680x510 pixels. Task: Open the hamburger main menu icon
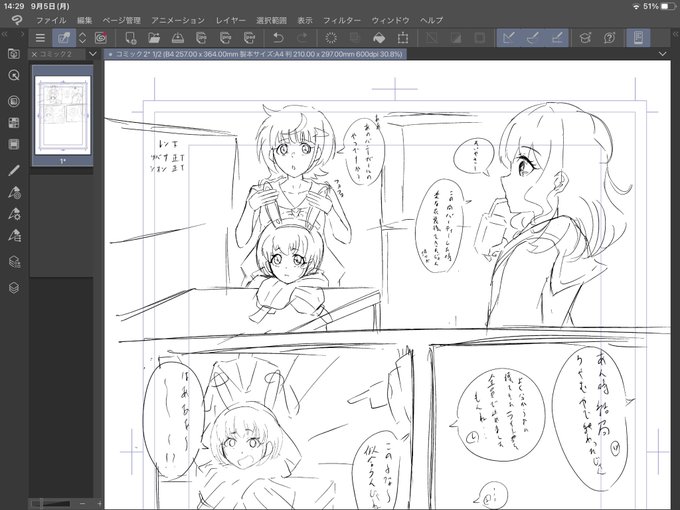coord(40,38)
